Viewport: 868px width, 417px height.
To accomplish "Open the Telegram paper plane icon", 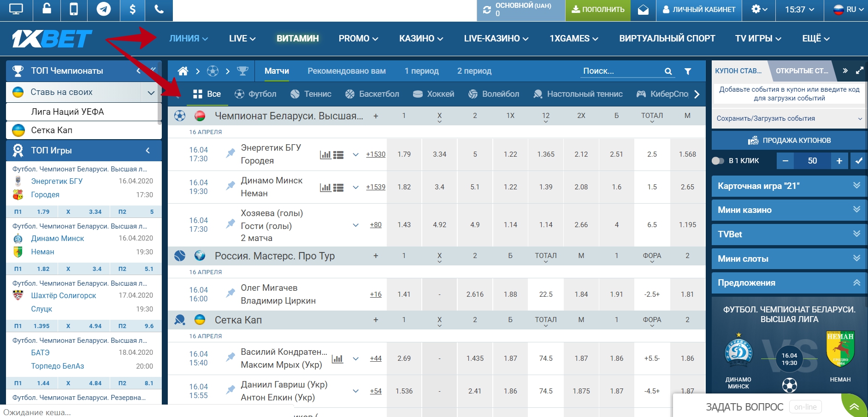I will [x=103, y=9].
